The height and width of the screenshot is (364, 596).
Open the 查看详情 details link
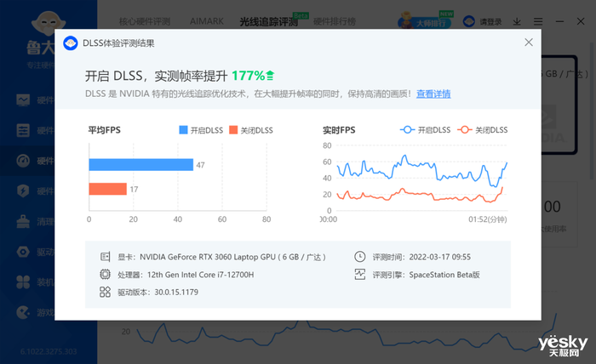pos(433,94)
